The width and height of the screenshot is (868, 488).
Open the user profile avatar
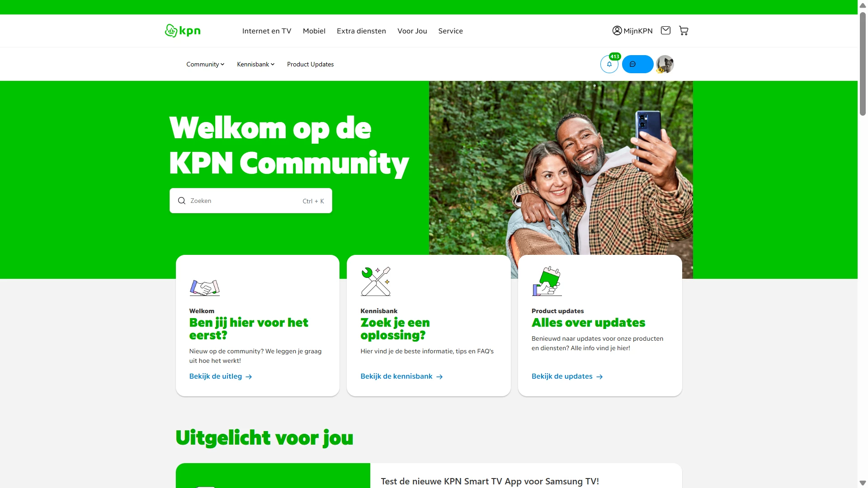point(665,64)
